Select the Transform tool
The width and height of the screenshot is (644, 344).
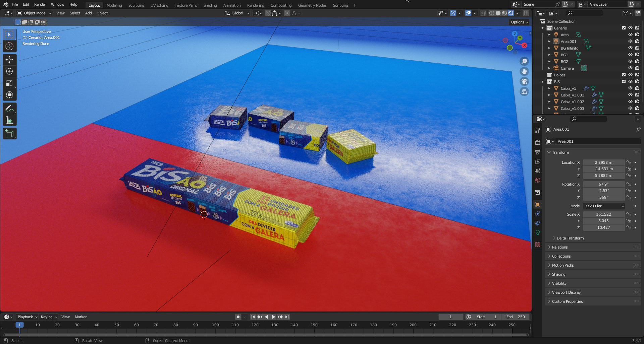pyautogui.click(x=9, y=95)
